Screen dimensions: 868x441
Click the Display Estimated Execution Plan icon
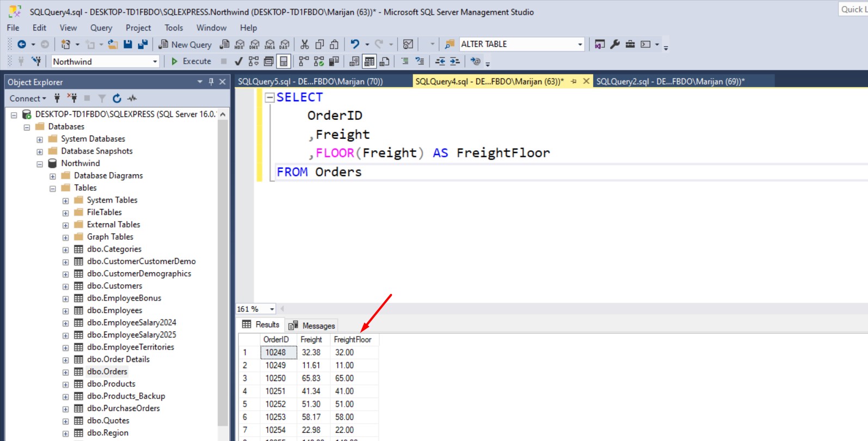254,62
